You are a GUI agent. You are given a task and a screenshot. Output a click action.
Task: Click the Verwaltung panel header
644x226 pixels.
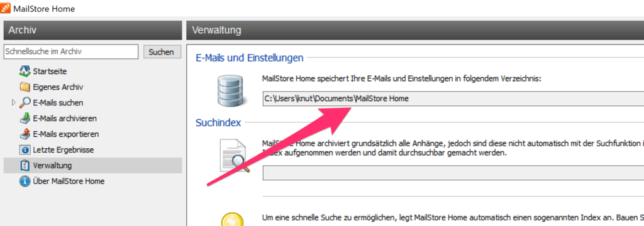415,30
